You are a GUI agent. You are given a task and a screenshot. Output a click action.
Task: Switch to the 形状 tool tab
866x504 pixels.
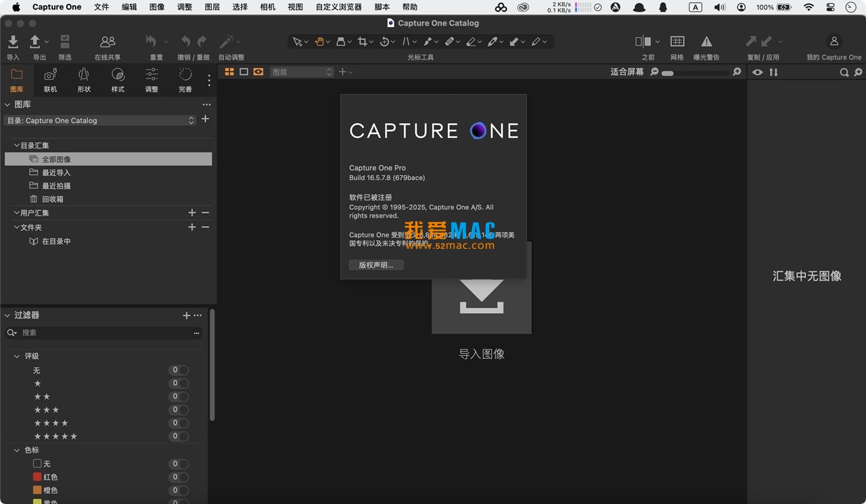coord(84,80)
